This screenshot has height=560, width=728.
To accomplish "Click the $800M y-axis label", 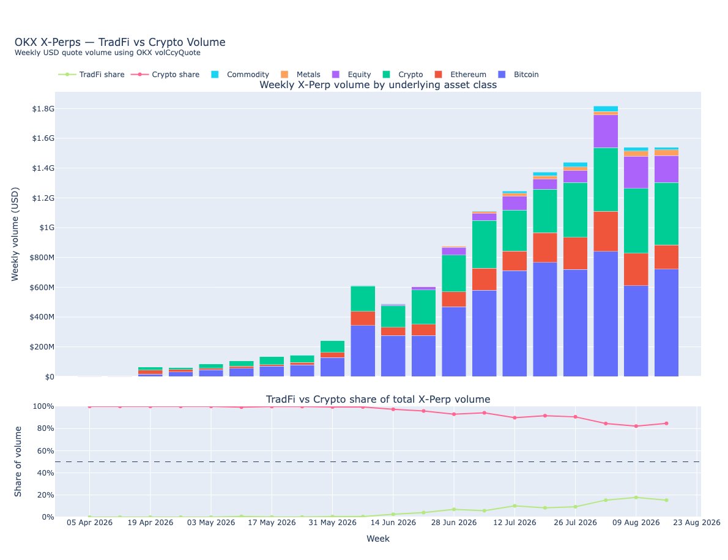I will [42, 258].
